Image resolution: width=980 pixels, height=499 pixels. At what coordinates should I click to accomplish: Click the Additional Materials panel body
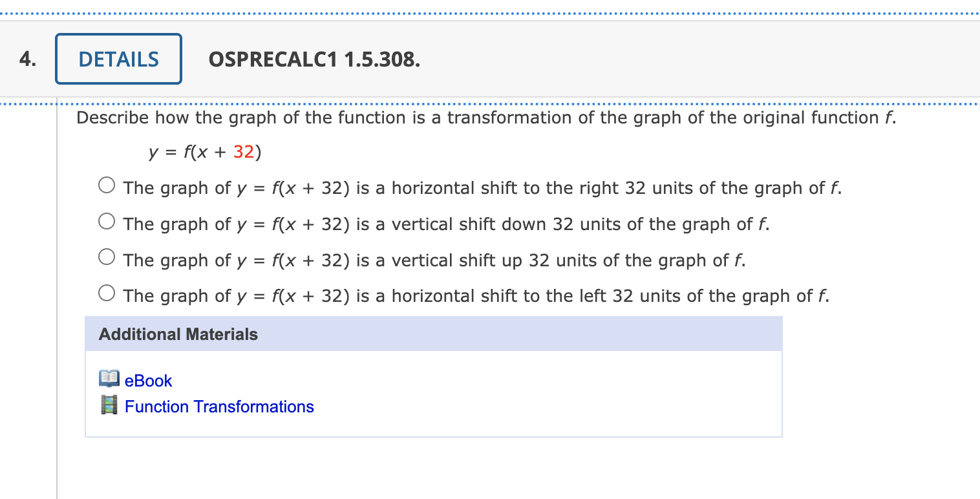433,393
